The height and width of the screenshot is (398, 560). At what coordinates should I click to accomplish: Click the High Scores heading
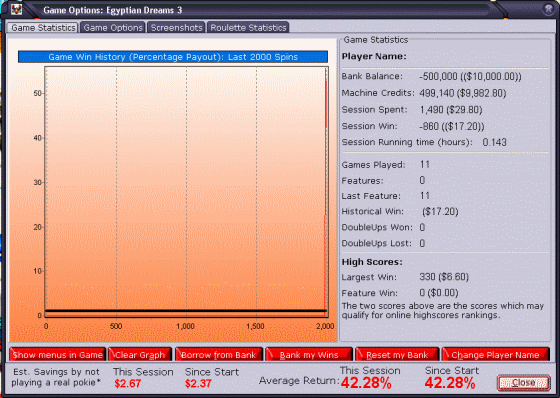click(x=372, y=262)
